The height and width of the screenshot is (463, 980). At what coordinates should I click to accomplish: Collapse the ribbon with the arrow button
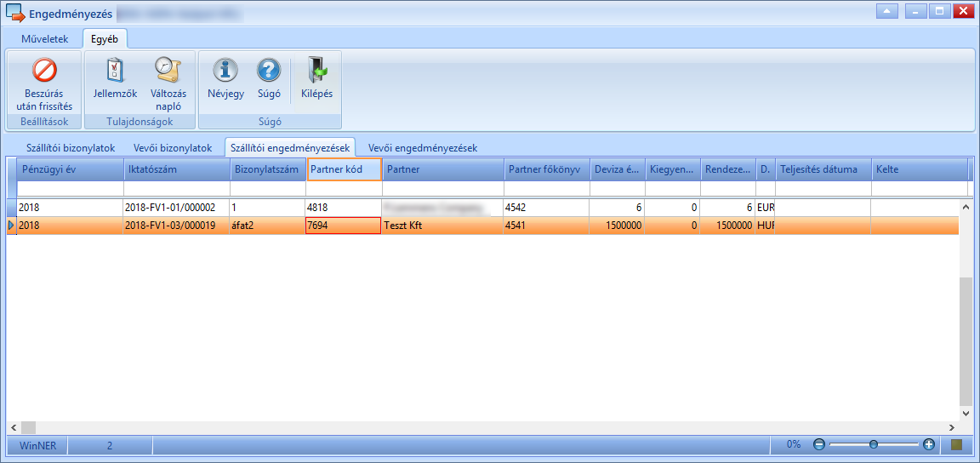click(x=887, y=11)
